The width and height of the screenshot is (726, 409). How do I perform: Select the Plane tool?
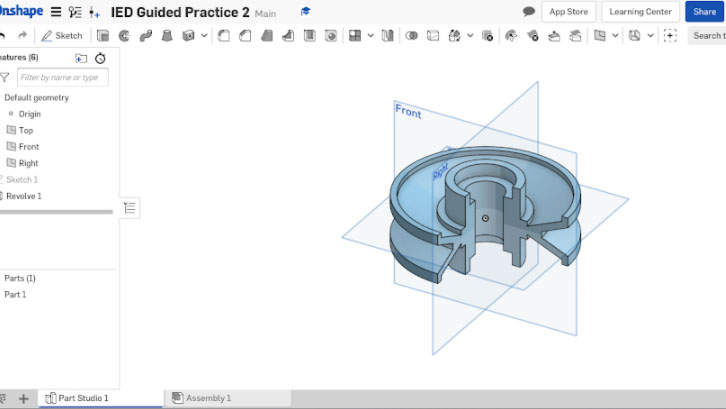pos(600,36)
